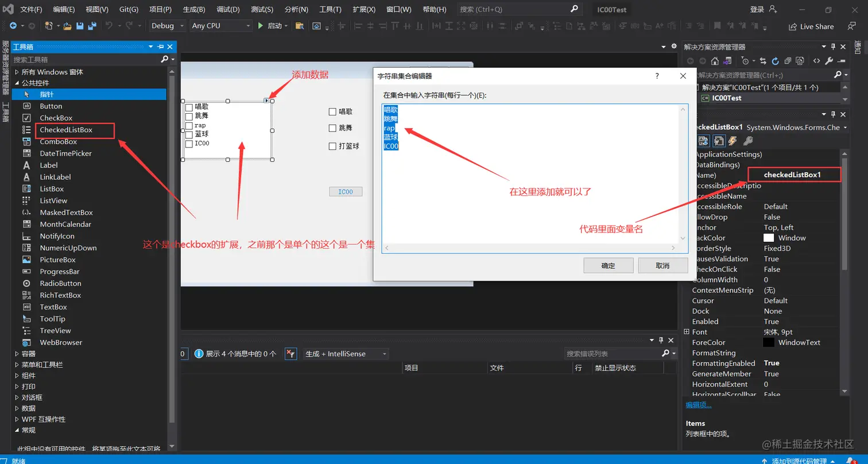Click the Find in files folder icon
The image size is (868, 464).
[300, 26]
